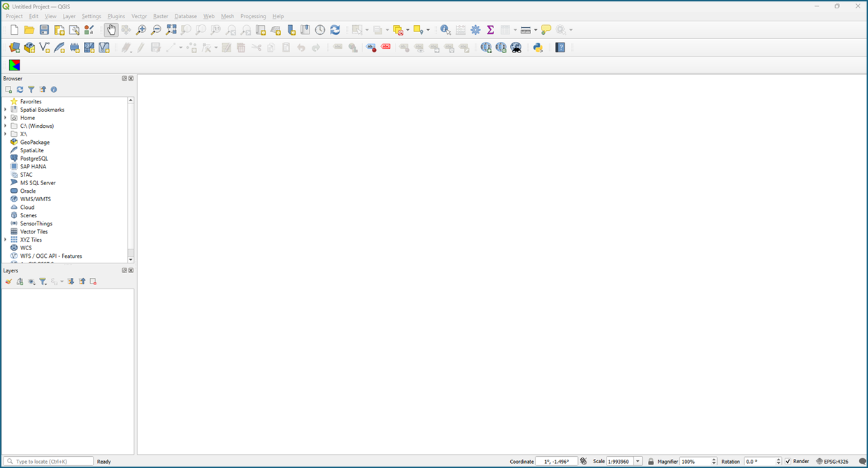The image size is (868, 468).
Task: Open the Help Contents book icon
Action: pyautogui.click(x=560, y=47)
